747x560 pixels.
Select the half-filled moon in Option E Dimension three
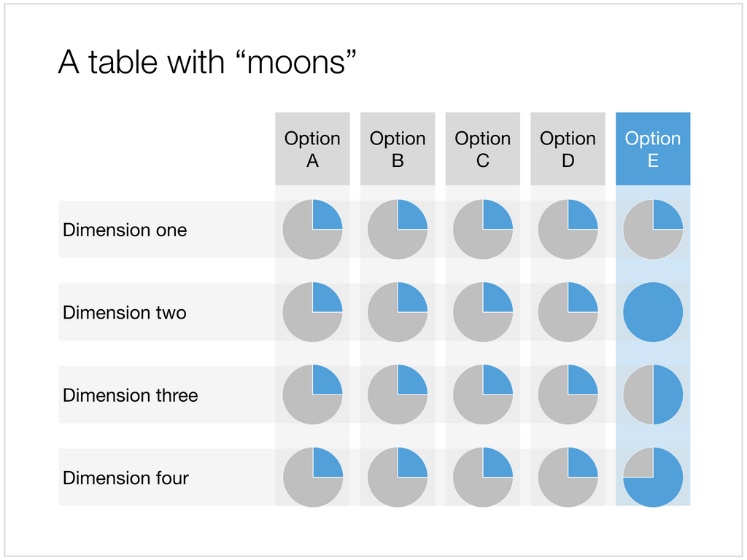[x=653, y=394]
